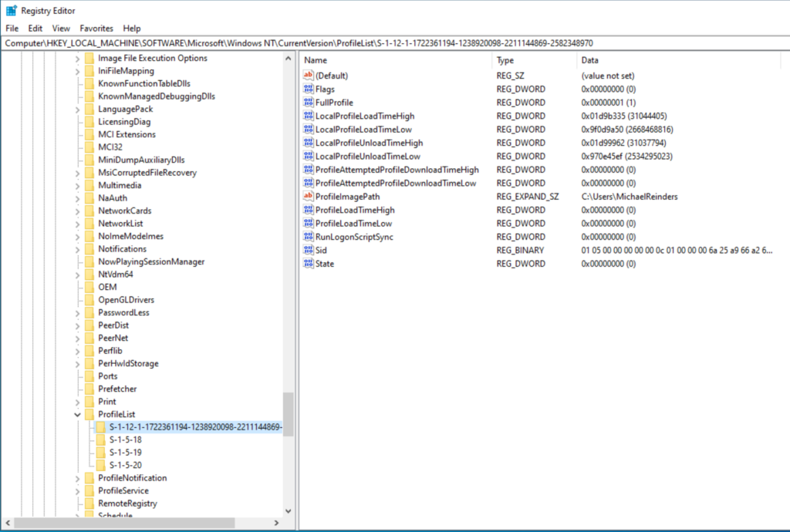790x532 pixels.
Task: Open the View menu
Action: [x=61, y=29]
